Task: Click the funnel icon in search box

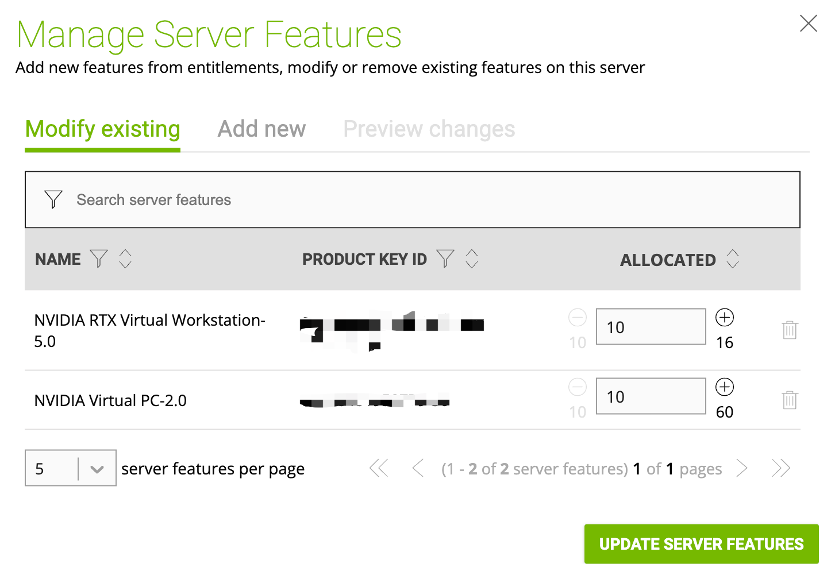Action: tap(53, 200)
